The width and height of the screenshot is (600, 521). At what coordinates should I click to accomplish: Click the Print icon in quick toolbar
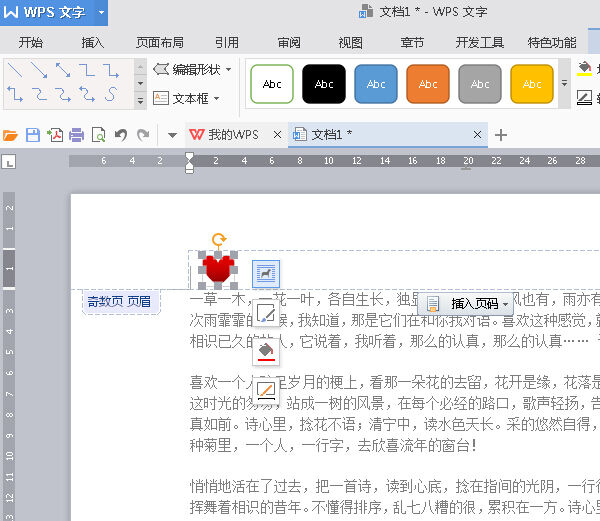(76, 135)
